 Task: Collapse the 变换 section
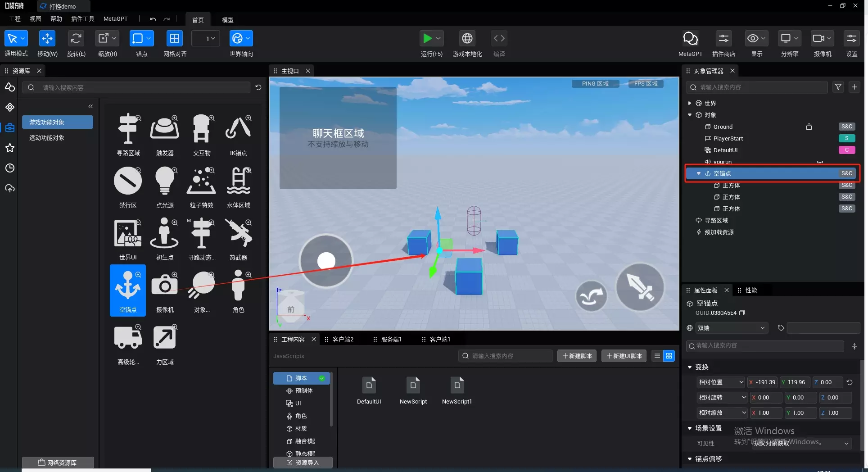[x=689, y=367]
